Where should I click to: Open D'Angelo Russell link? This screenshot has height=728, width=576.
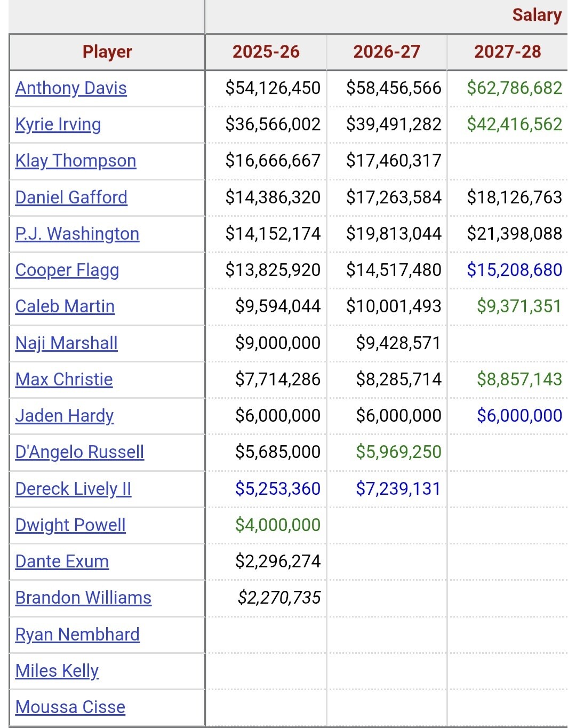click(x=80, y=452)
